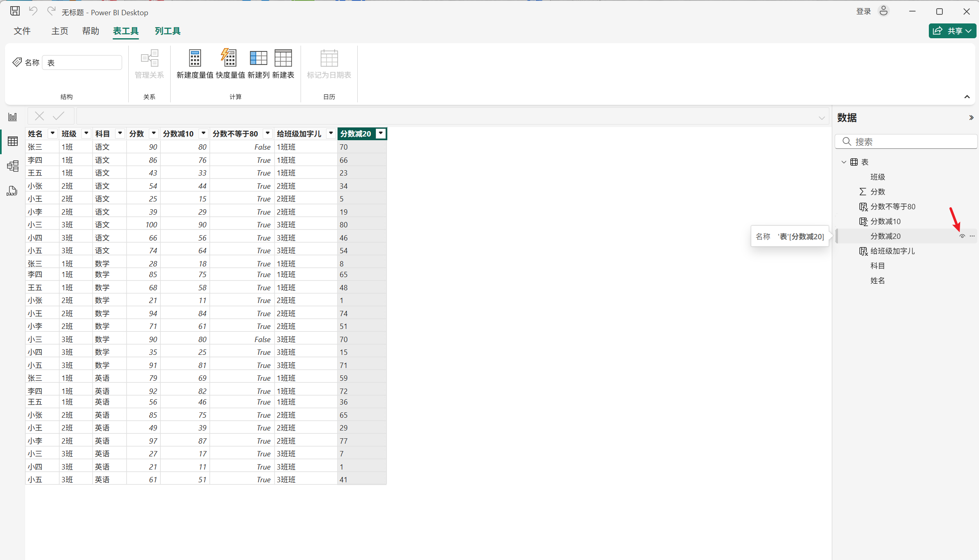This screenshot has width=979, height=560.
Task: Click the table 名称 input field
Action: 82,62
